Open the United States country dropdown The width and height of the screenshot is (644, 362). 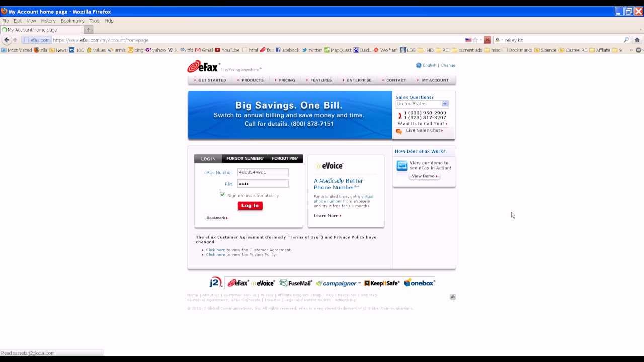[x=422, y=104]
